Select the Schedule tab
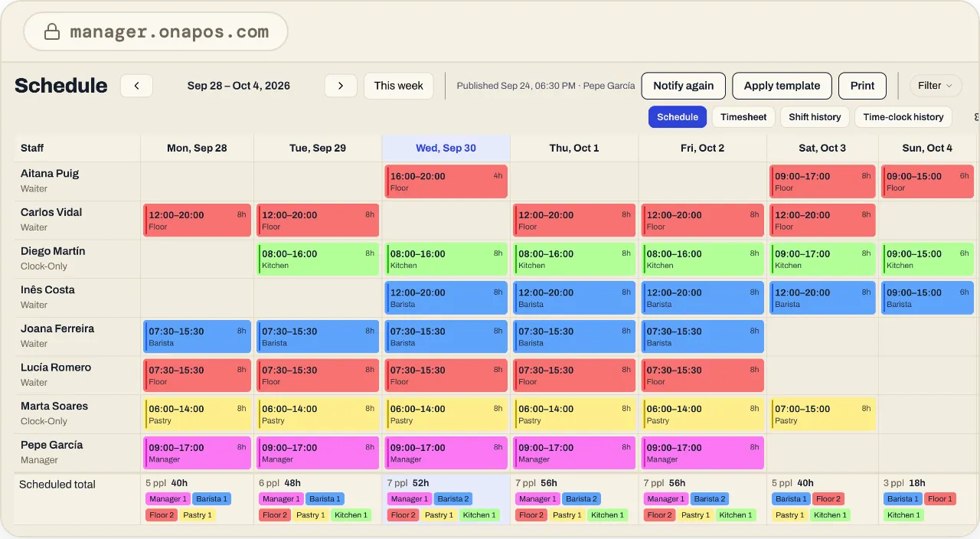The height and width of the screenshot is (539, 980). [x=678, y=117]
